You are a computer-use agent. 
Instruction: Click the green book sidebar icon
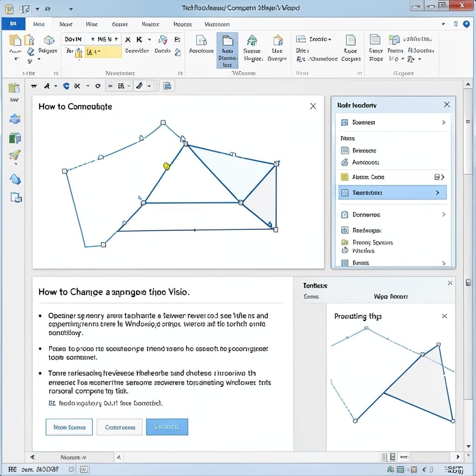[14, 138]
